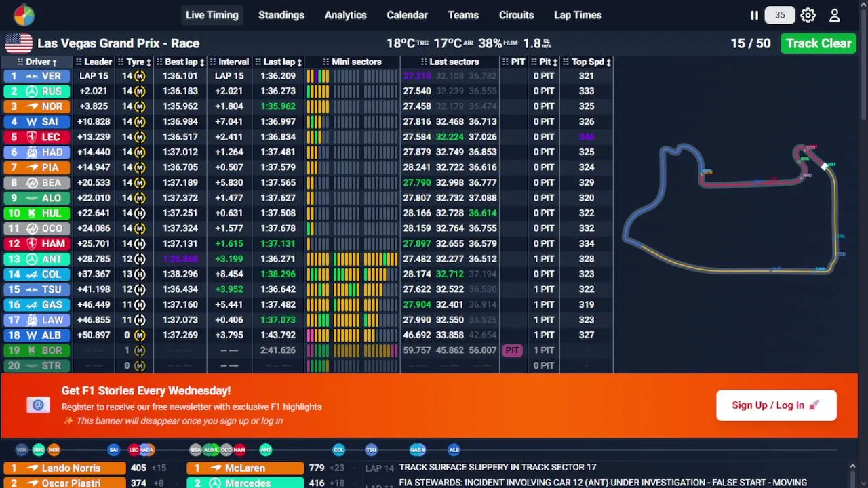Click the hard tyre icon for ANT
Image resolution: width=868 pixels, height=488 pixels.
[140, 259]
